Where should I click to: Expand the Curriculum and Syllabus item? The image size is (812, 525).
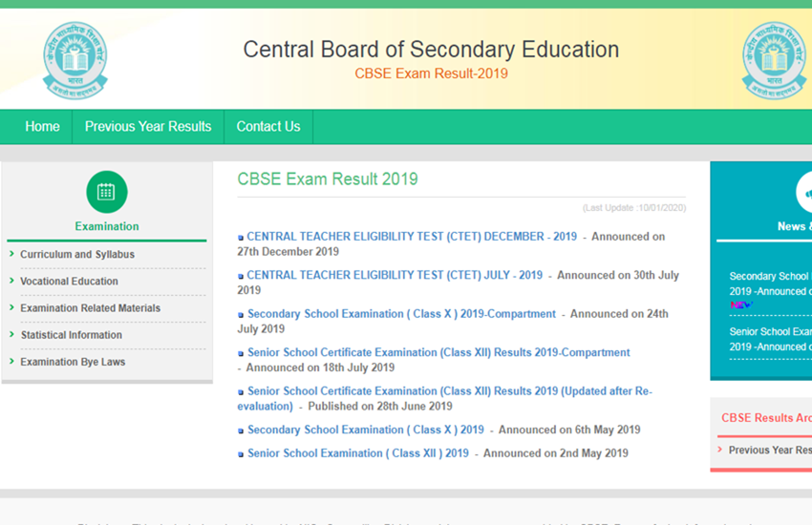(76, 255)
